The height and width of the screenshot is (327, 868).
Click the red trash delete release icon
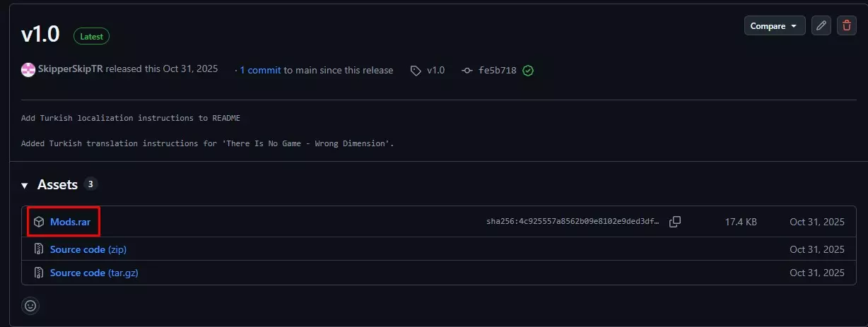(x=846, y=26)
